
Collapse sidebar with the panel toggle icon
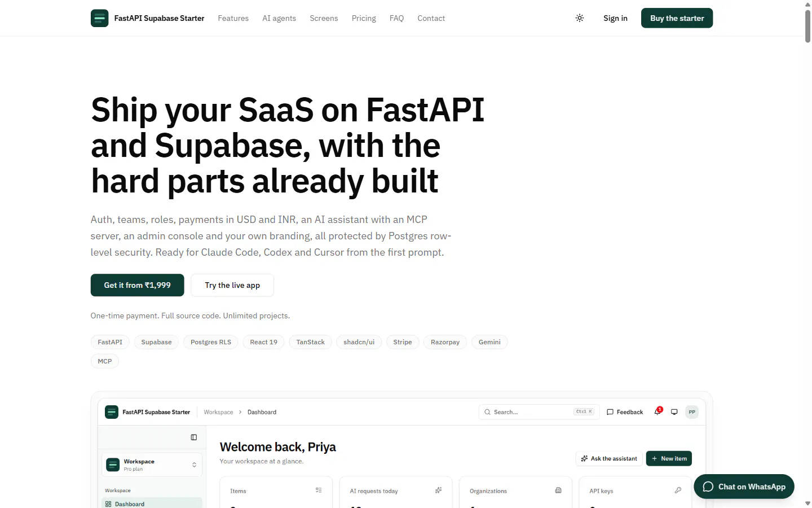194,437
